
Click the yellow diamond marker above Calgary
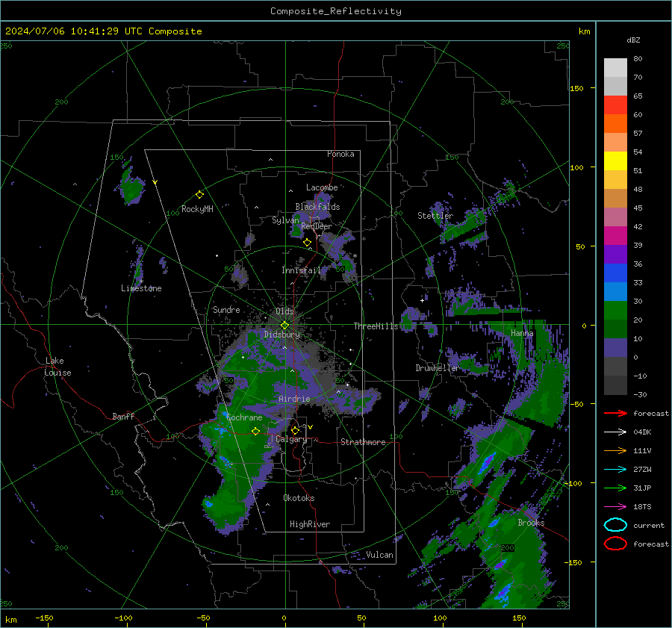295,430
